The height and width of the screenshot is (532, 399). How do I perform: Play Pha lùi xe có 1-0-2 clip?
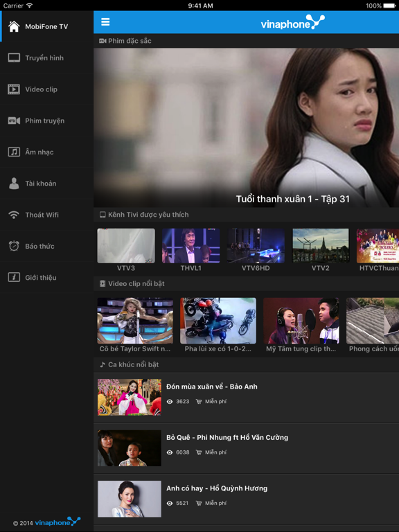pos(218,321)
